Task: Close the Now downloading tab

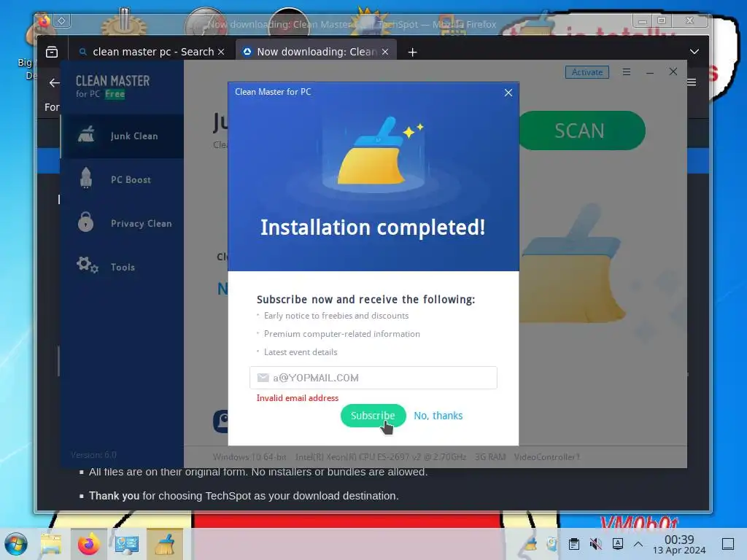Action: [x=385, y=52]
